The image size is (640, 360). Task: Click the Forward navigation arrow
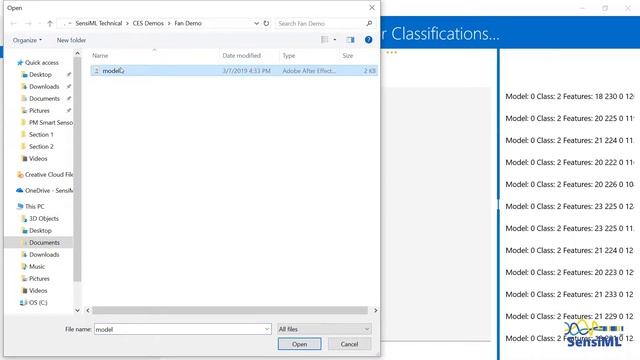point(28,24)
